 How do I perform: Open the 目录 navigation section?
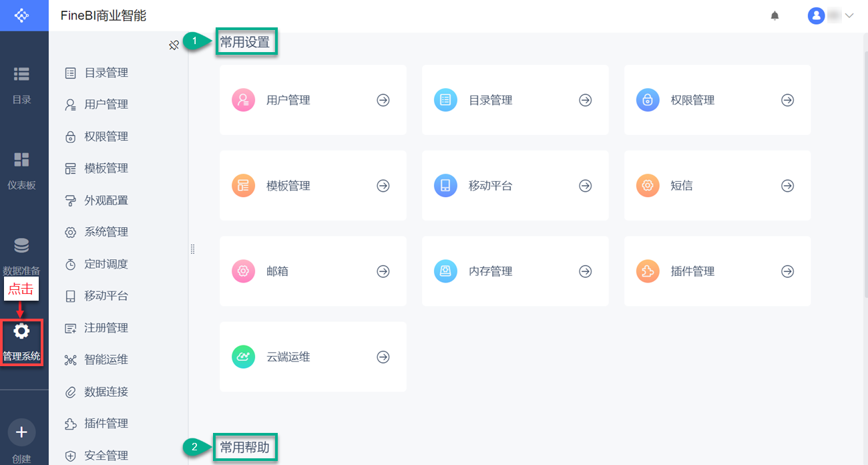pos(22,84)
